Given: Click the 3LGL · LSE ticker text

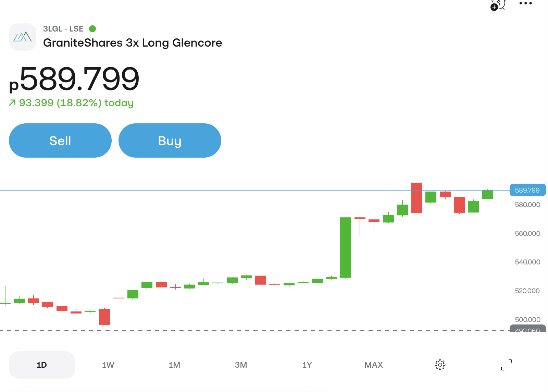Looking at the screenshot, I should point(63,29).
